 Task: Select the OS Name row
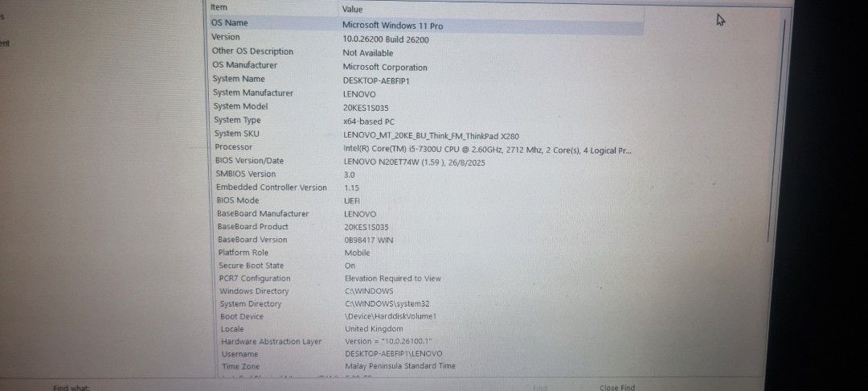425,25
